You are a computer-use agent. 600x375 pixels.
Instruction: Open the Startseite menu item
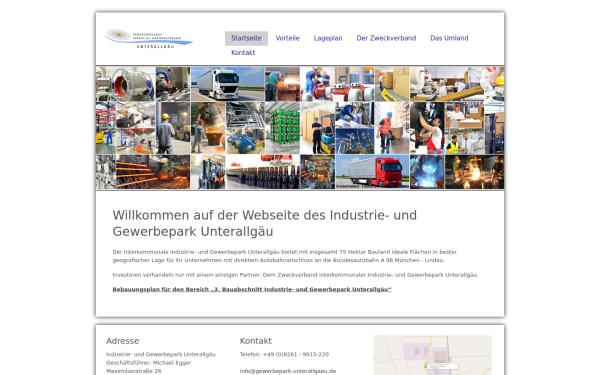pyautogui.click(x=246, y=38)
